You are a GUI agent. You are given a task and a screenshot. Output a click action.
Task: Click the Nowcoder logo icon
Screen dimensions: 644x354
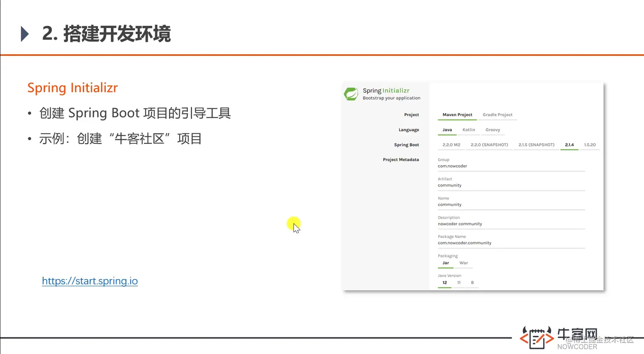(536, 338)
